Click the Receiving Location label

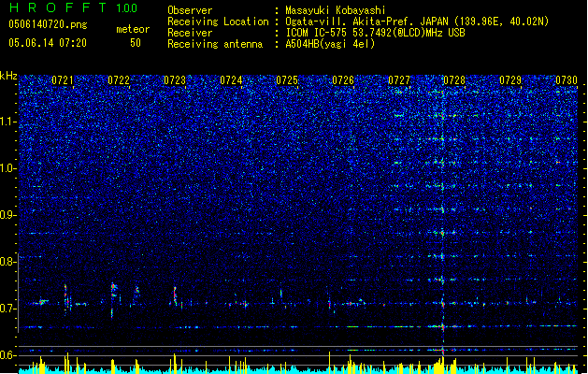click(x=218, y=22)
